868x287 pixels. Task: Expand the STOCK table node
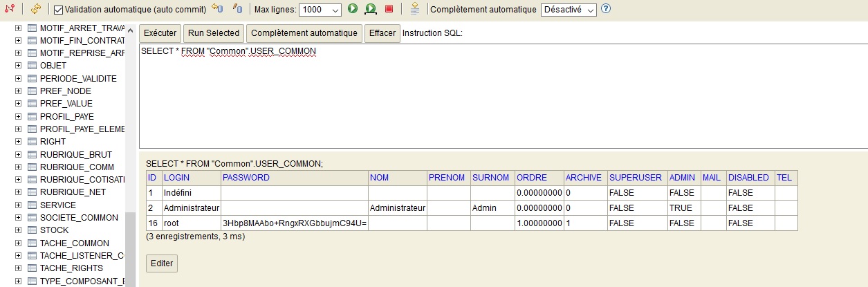[18, 230]
